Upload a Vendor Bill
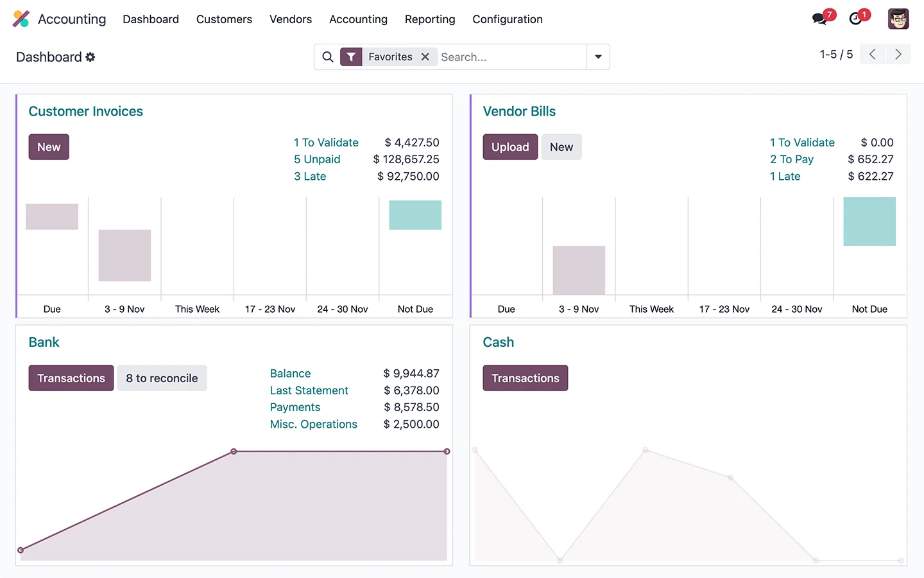Screen dimensions: 924x578 (x=510, y=146)
